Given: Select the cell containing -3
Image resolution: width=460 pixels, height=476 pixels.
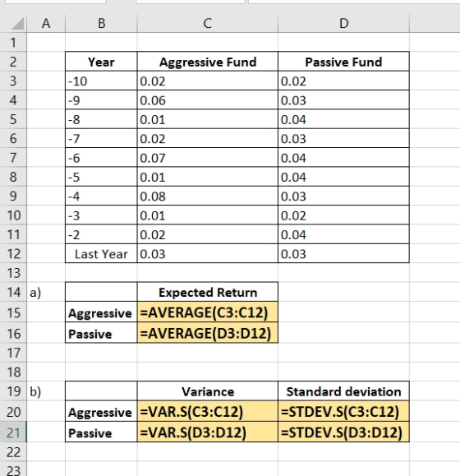Looking at the screenshot, I should tap(101, 215).
